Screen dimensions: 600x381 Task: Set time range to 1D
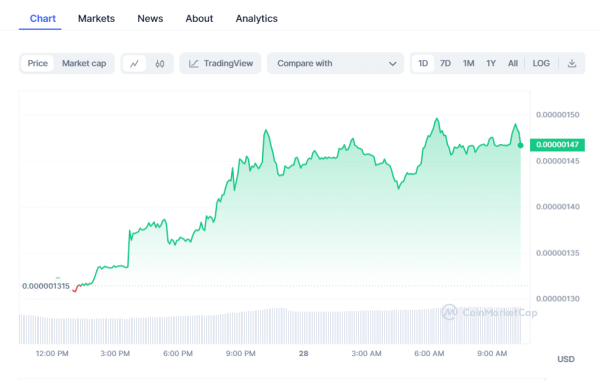pos(423,63)
